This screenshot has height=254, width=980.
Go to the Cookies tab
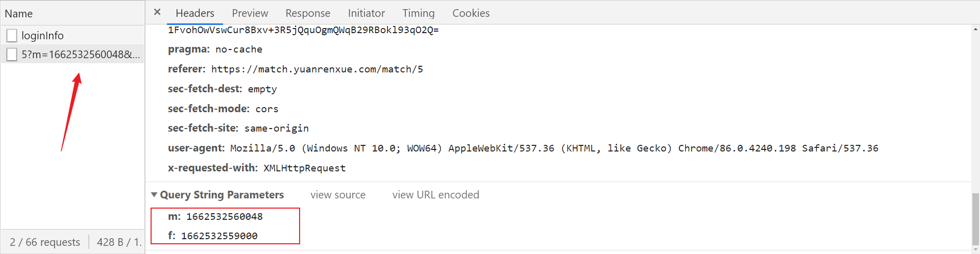pyautogui.click(x=471, y=13)
